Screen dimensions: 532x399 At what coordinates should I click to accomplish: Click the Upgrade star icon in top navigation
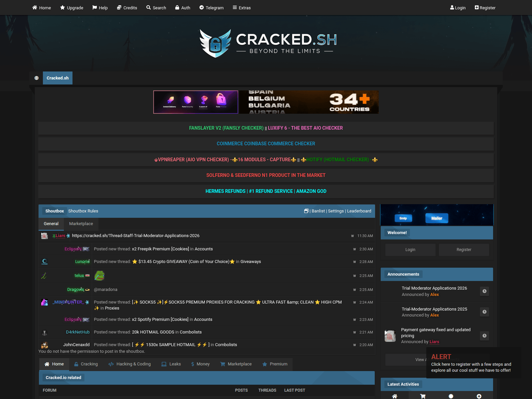tap(63, 8)
